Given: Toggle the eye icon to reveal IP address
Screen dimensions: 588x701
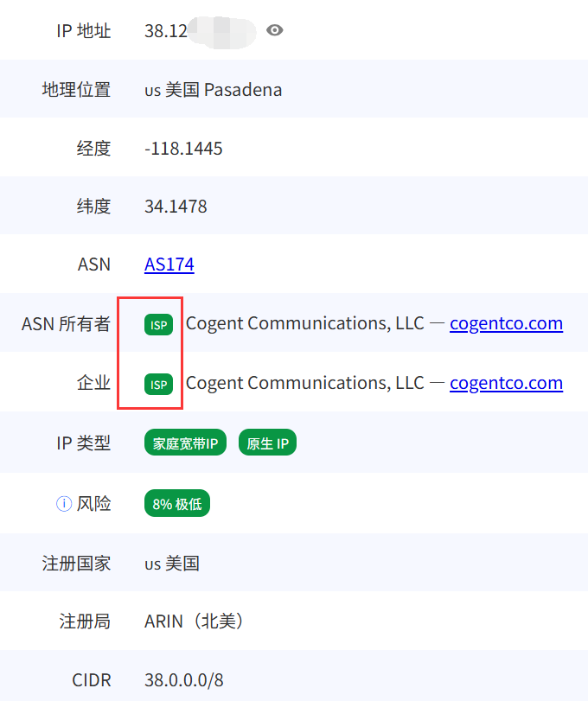Looking at the screenshot, I should [x=275, y=30].
